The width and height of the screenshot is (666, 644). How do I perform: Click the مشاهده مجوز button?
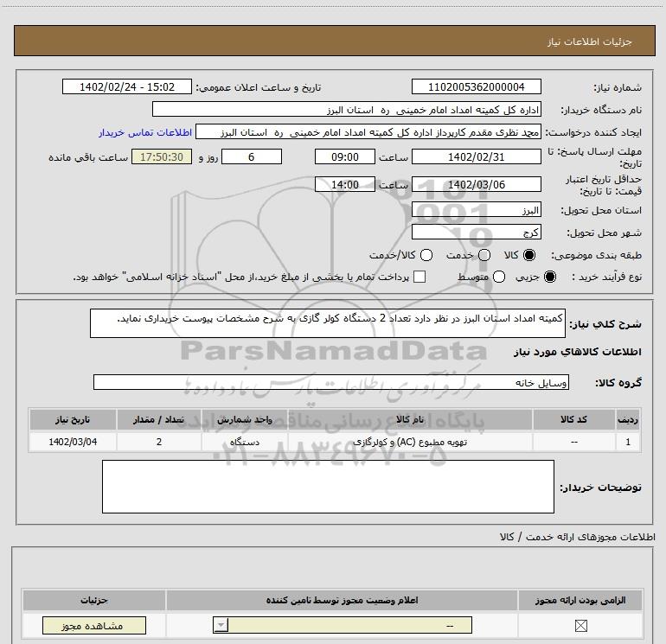tap(94, 625)
